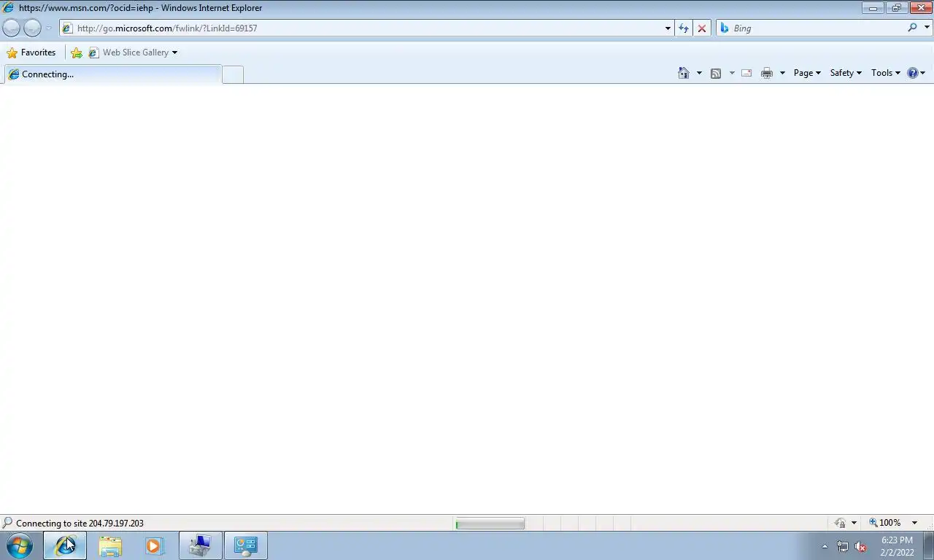Expand the address bar autocomplete dropdown
Viewport: 934px width, 560px height.
[668, 28]
